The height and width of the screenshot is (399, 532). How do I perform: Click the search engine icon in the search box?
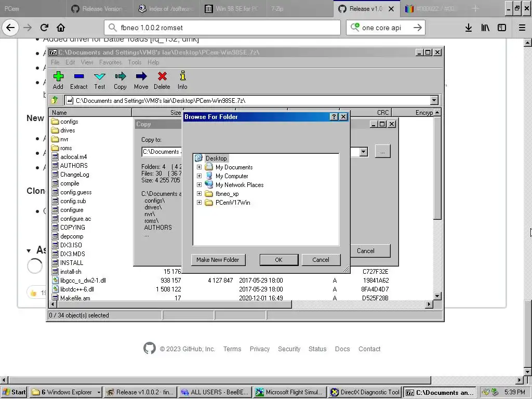(x=355, y=27)
